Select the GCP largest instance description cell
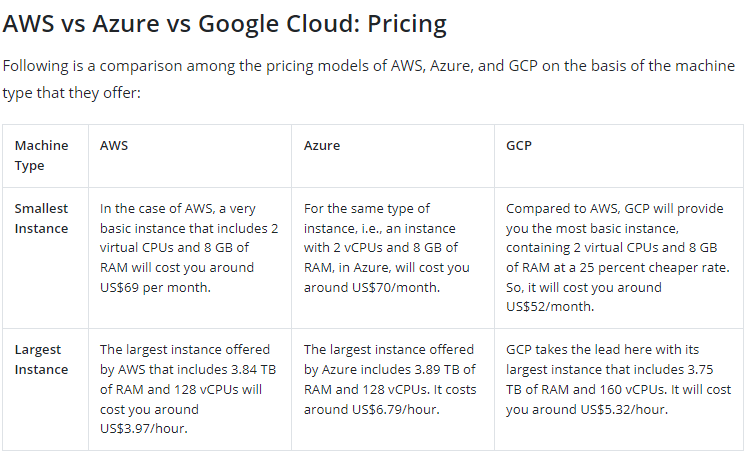 point(618,379)
